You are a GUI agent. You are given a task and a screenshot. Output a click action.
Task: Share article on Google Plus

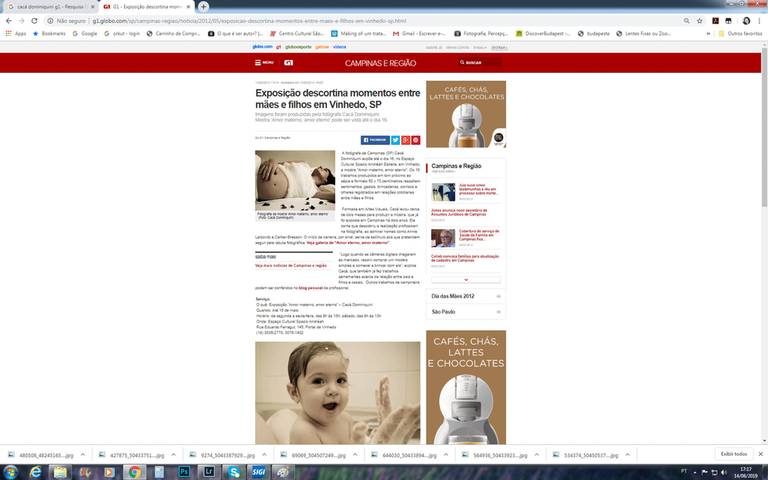405,140
